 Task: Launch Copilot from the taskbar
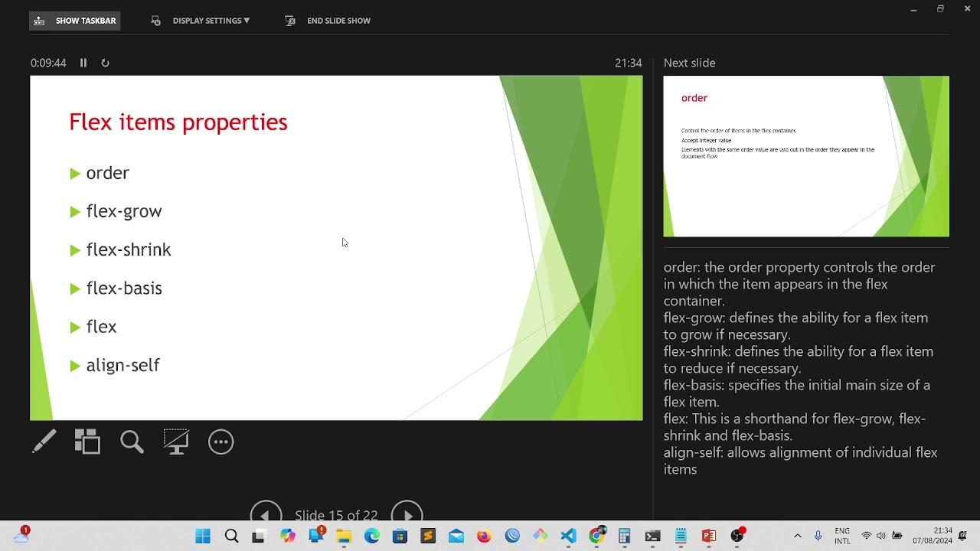[287, 536]
